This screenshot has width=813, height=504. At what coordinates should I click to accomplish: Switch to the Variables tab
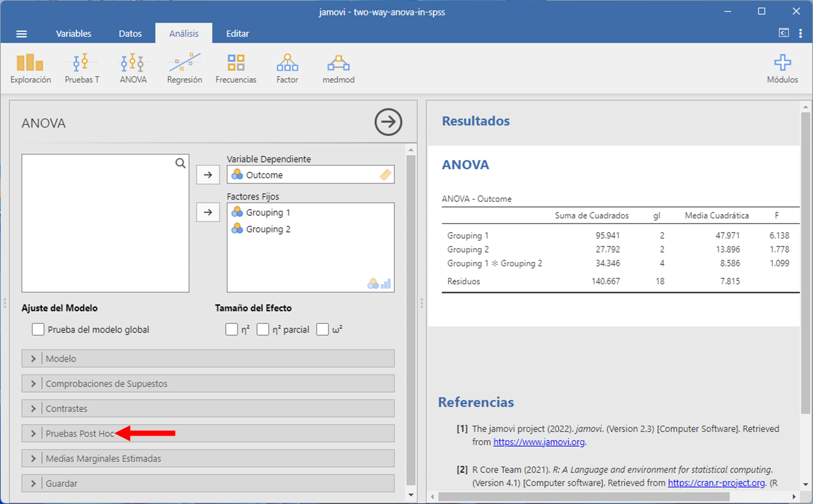73,34
